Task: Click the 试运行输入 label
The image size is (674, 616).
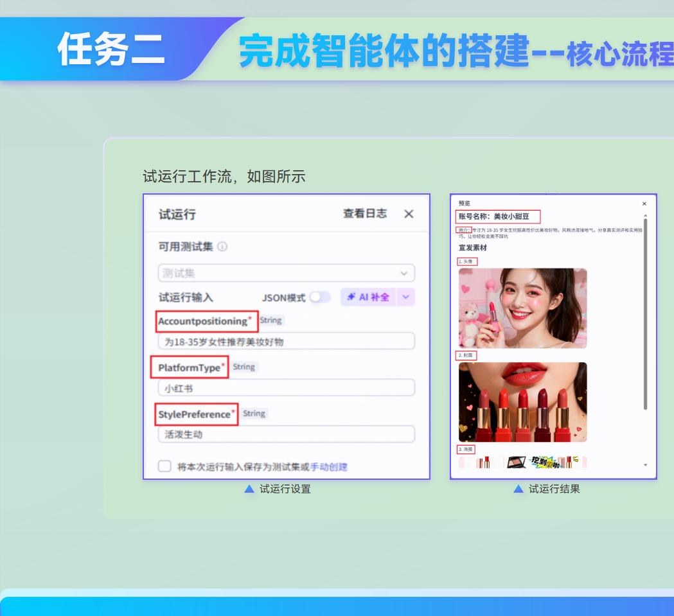Action: pos(186,297)
